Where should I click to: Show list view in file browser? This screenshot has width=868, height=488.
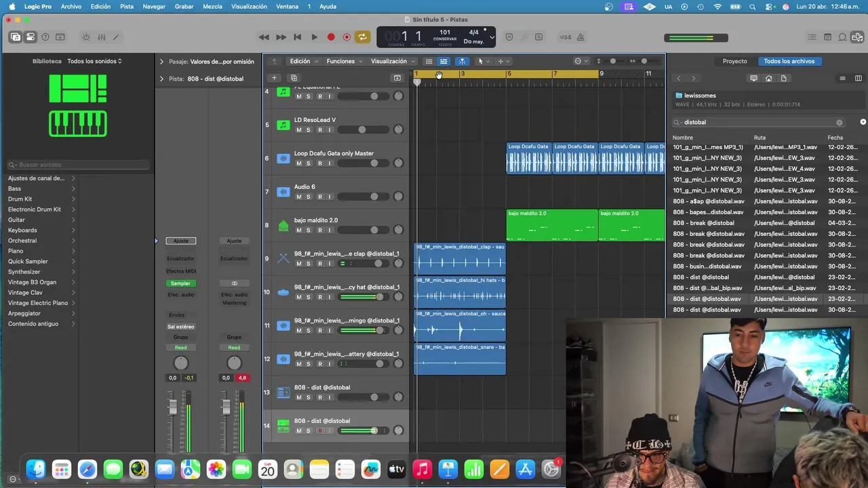coord(842,79)
